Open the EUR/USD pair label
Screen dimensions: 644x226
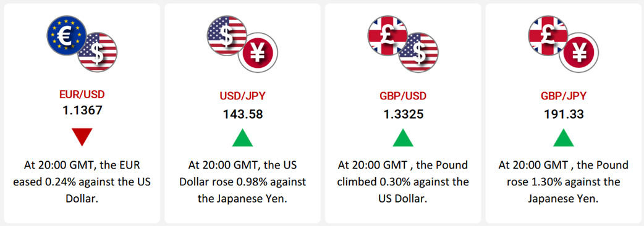(82, 94)
